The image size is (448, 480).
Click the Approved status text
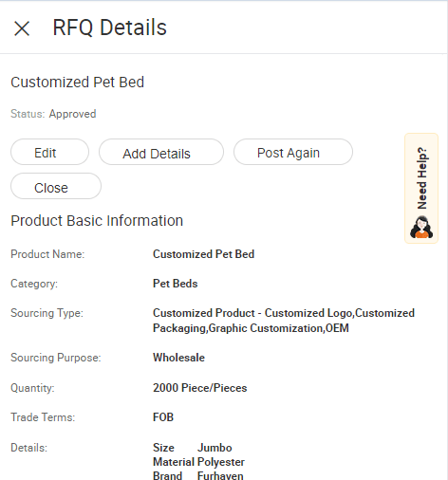tap(72, 114)
